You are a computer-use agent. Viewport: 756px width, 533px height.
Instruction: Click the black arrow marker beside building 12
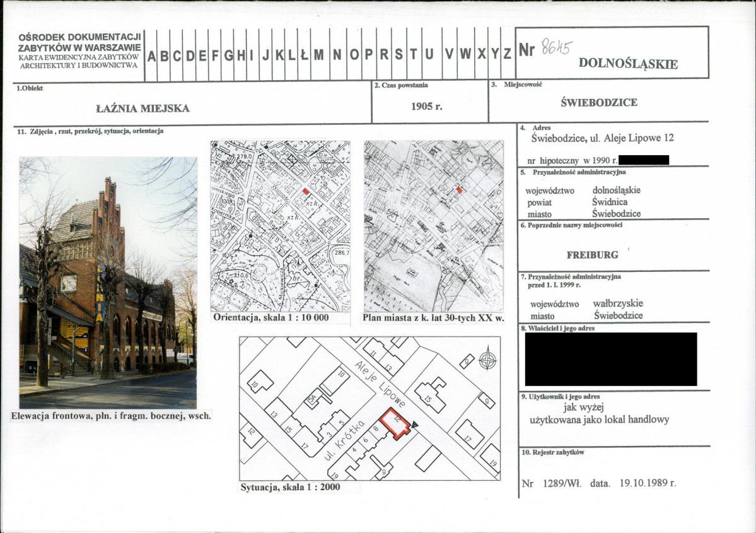[414, 425]
